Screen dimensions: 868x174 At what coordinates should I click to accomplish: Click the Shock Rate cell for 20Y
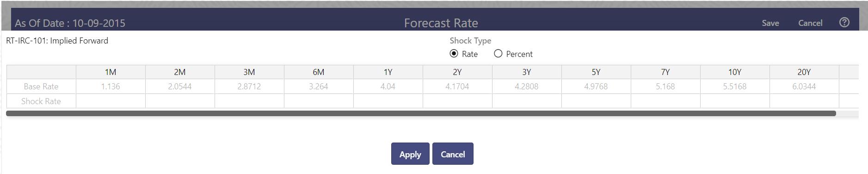click(804, 101)
